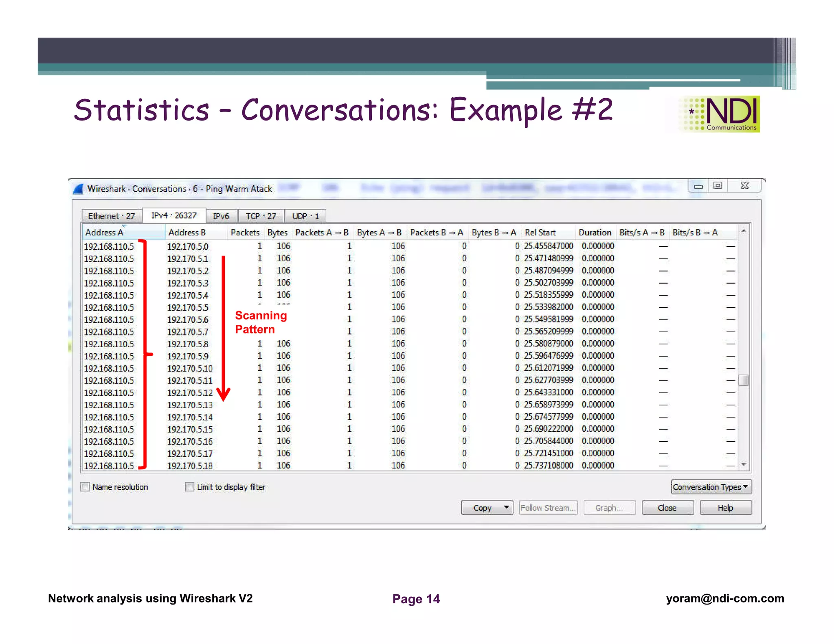Select row with Address B 192.170.5.0
The height and width of the screenshot is (644, 834).
click(410, 246)
